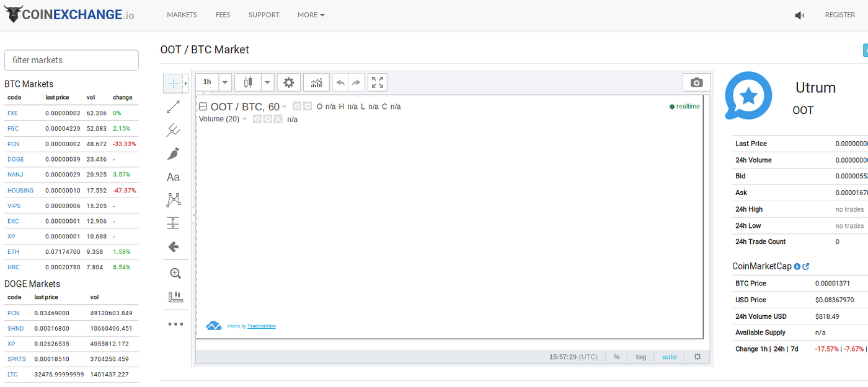868x387 pixels.
Task: Click the CoinExchange.io logo
Action: 69,14
